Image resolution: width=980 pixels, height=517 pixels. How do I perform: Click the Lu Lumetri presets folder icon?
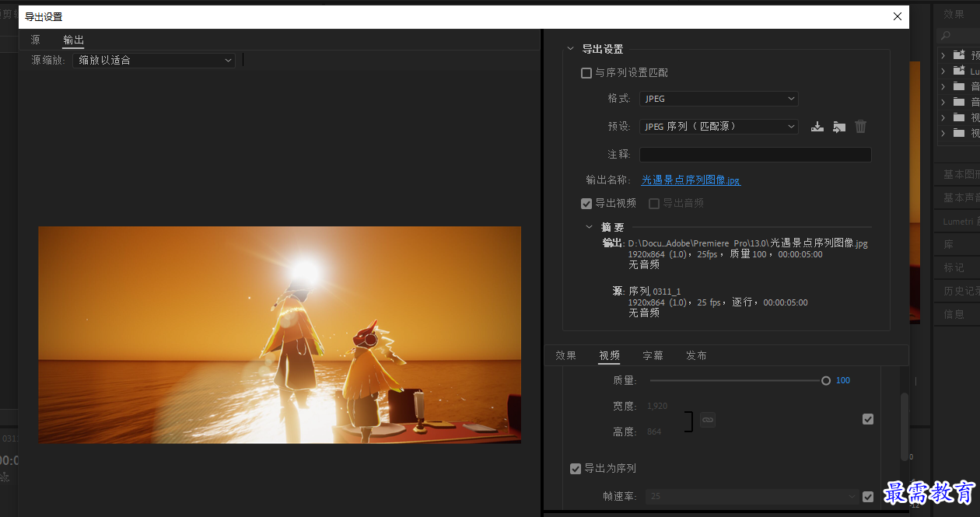coord(959,71)
